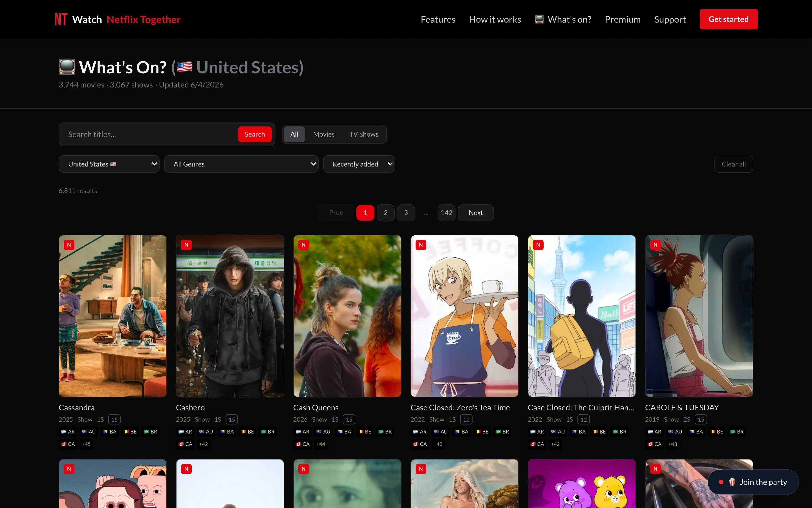Open the What's on? nav item
Image resolution: width=812 pixels, height=508 pixels.
click(563, 19)
